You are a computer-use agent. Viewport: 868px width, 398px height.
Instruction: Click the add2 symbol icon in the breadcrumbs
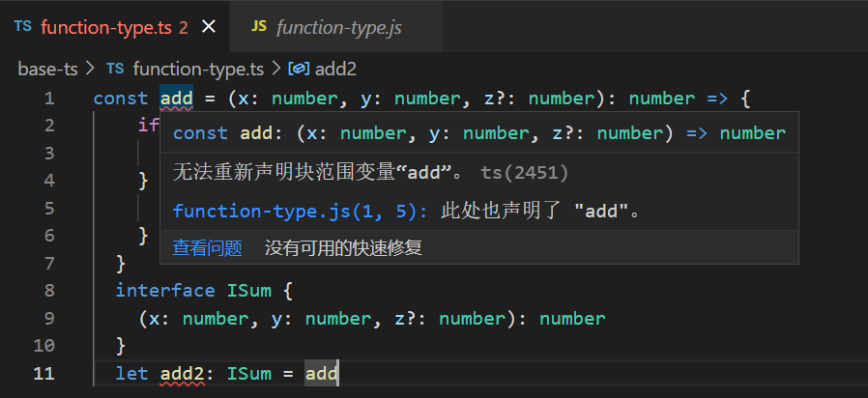(299, 69)
